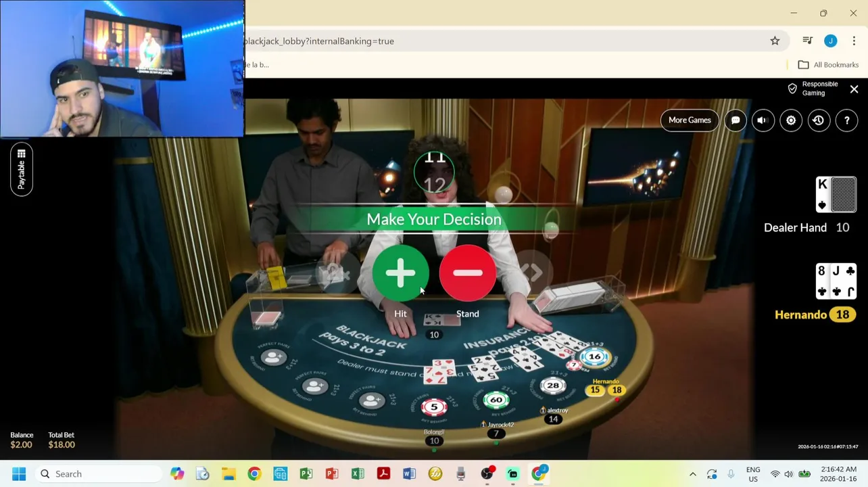Bookmark this page with the star

pos(775,41)
